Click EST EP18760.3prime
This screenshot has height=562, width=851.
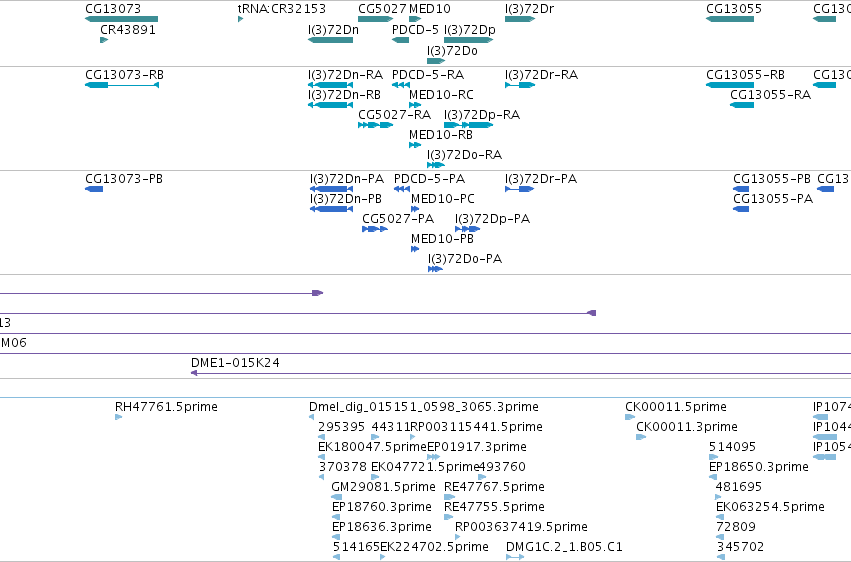point(336,517)
